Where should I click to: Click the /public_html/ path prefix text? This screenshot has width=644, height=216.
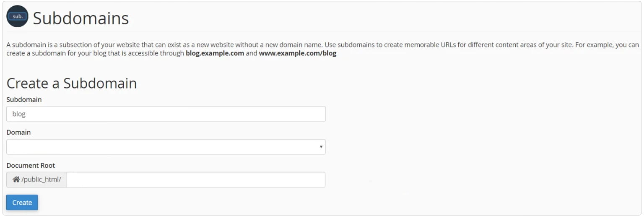pos(42,180)
